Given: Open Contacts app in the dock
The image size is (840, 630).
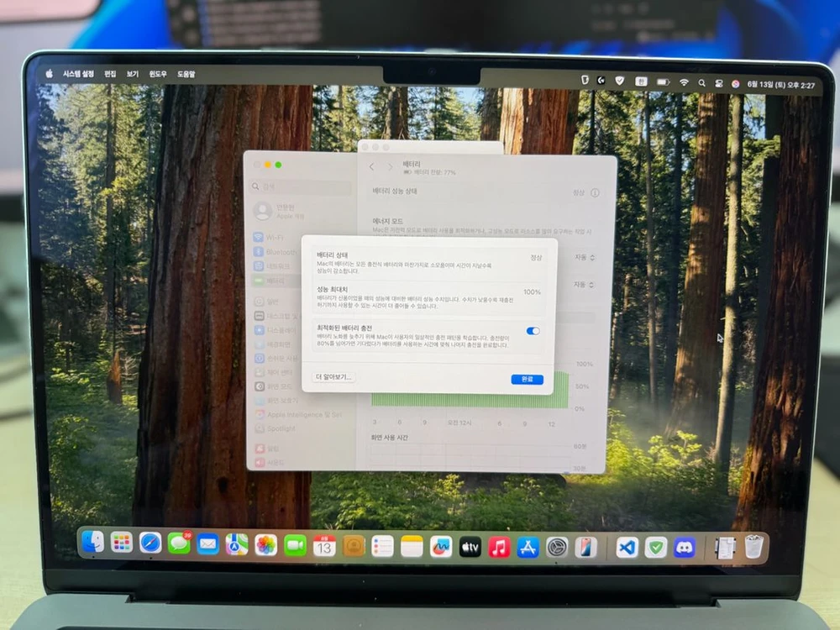Looking at the screenshot, I should point(353,547).
